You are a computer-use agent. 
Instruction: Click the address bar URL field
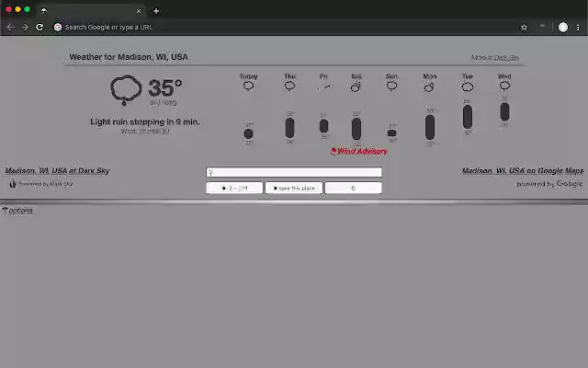(285, 27)
